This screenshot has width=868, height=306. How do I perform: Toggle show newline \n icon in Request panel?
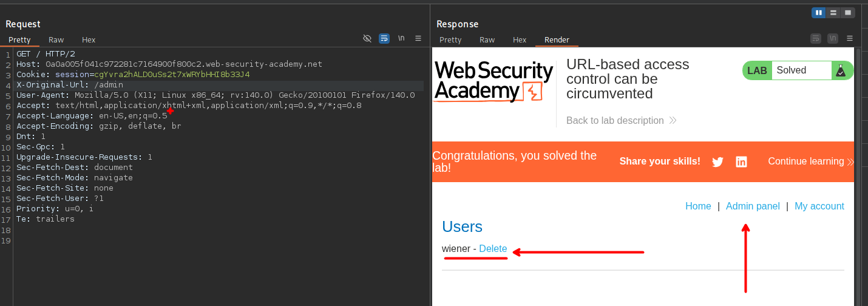click(401, 38)
